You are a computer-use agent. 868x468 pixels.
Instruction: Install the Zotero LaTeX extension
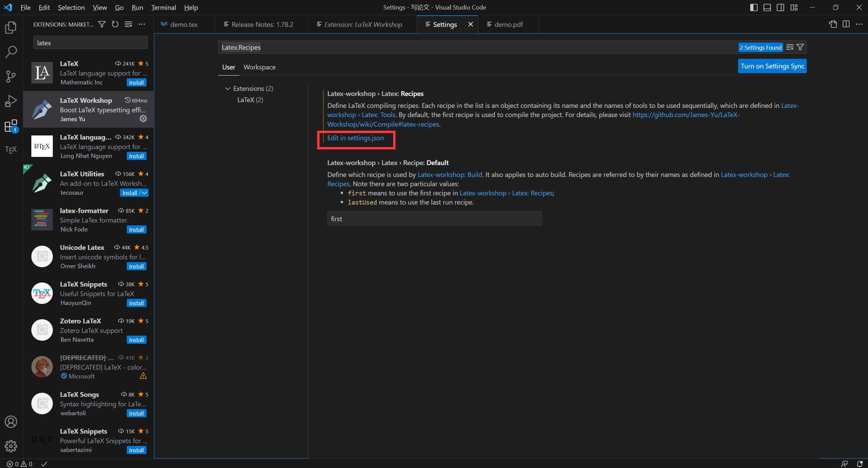[136, 340]
